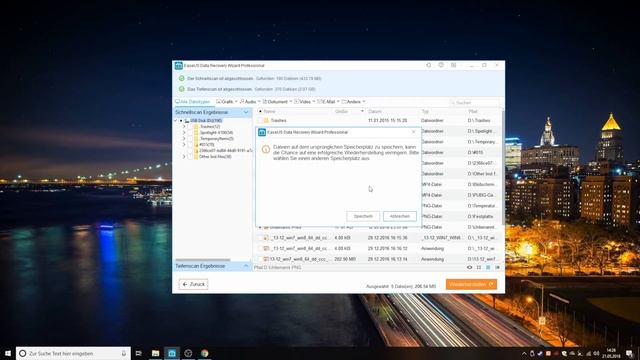The image size is (640, 360).
Task: Expand the .Trashes(12) tree folder
Action: (x=184, y=127)
